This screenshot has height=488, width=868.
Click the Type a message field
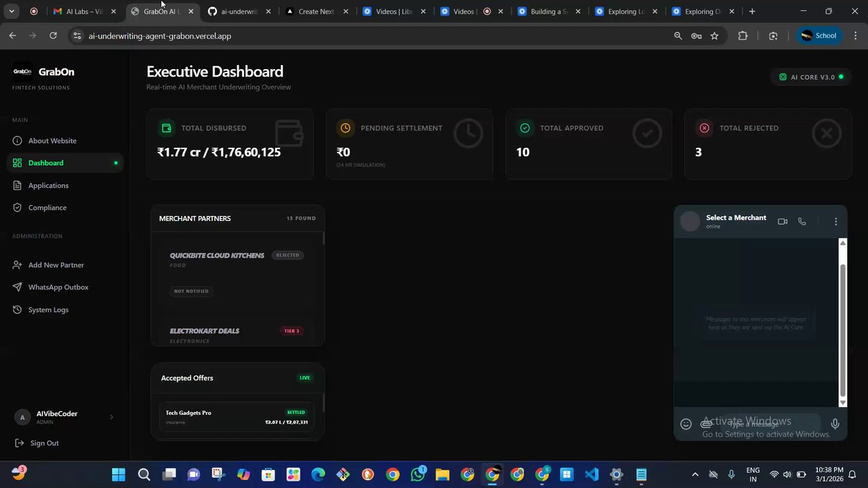click(770, 424)
